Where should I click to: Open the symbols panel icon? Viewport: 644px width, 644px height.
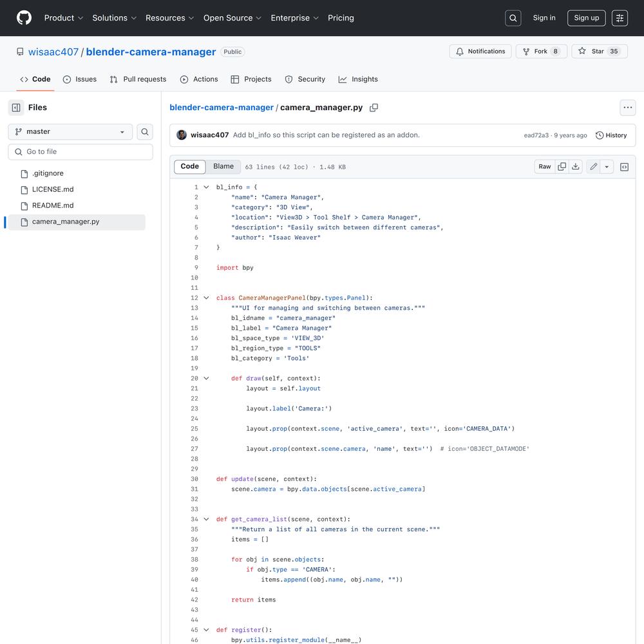624,167
